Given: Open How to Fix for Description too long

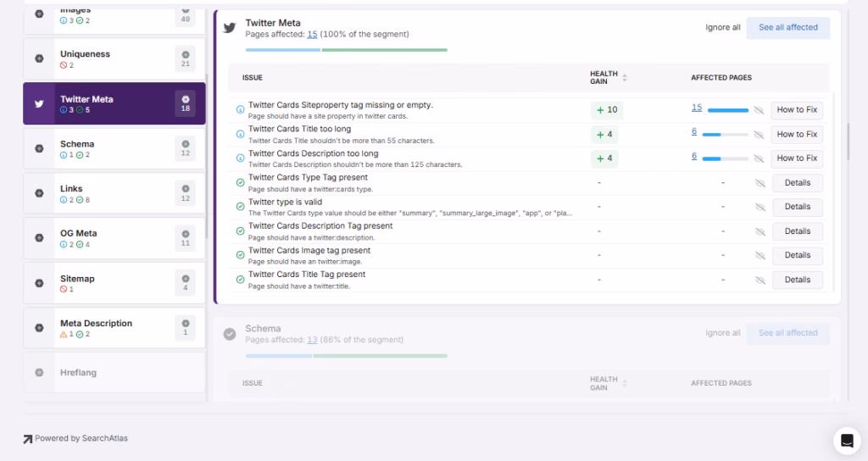Looking at the screenshot, I should (797, 158).
